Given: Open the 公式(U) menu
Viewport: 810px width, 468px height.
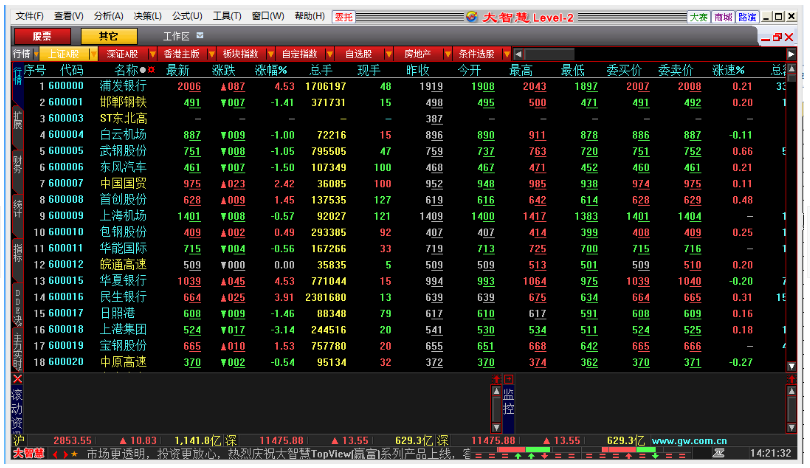Looking at the screenshot, I should (x=187, y=17).
